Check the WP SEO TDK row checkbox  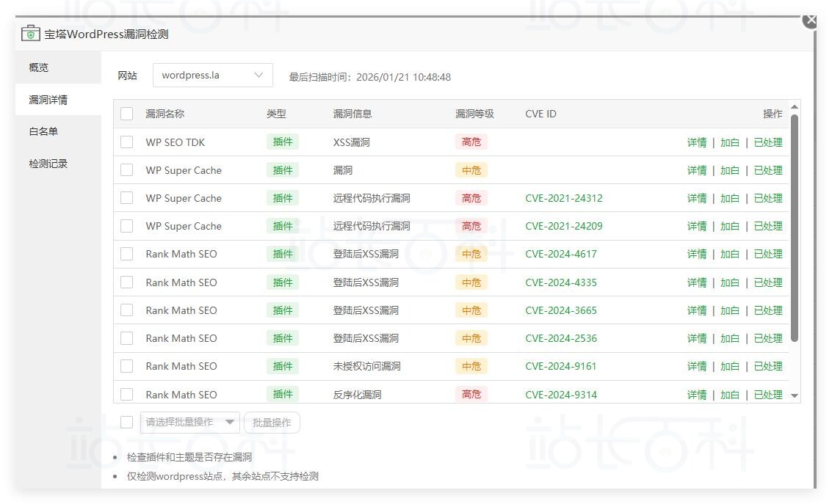[127, 142]
